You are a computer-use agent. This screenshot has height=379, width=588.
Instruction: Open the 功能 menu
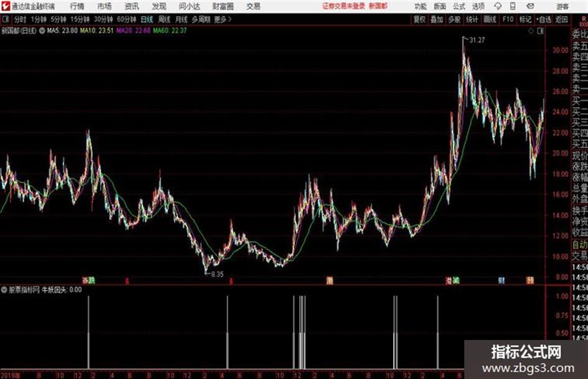(x=421, y=6)
